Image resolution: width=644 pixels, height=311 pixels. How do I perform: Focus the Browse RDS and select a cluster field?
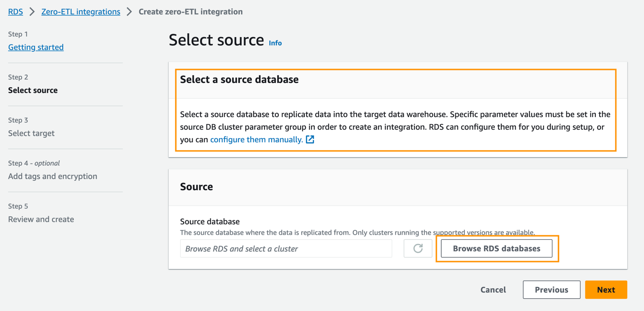point(286,248)
